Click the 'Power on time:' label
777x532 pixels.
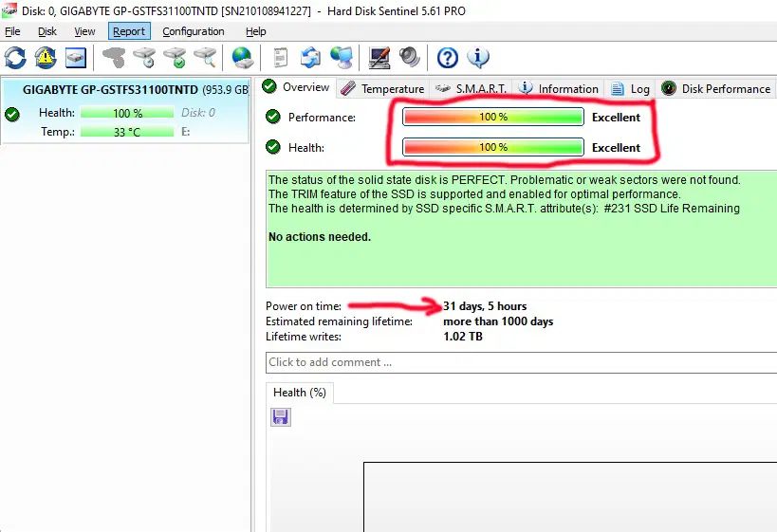click(304, 306)
